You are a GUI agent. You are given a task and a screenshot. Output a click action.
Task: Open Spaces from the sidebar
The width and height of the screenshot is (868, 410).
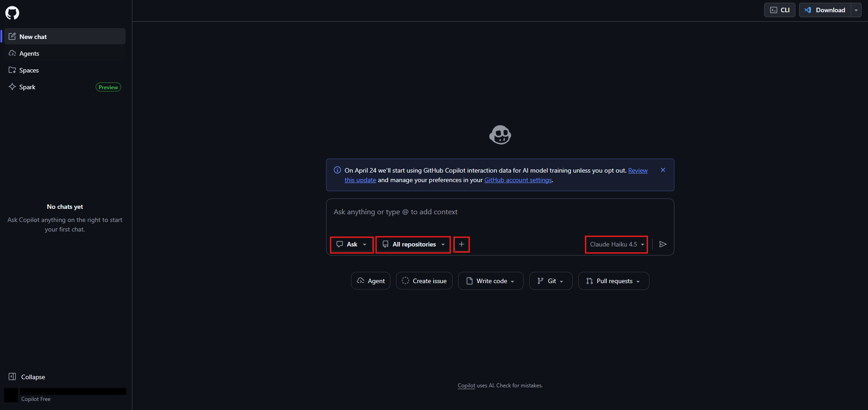coord(29,70)
